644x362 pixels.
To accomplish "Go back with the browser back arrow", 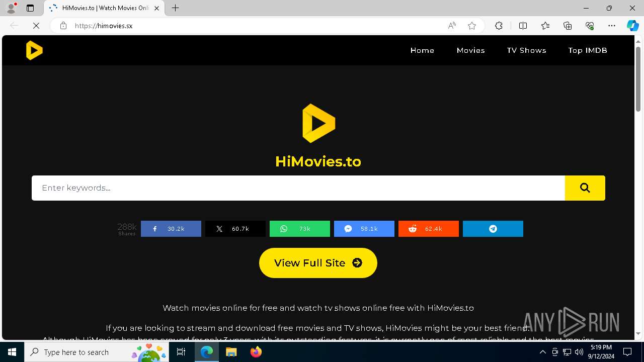I will [x=14, y=26].
